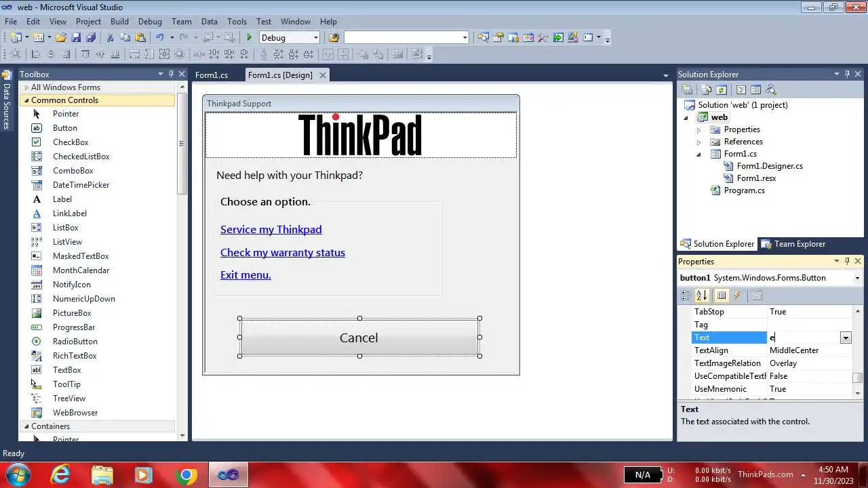Open the button1 object selector dropdown
Image resolution: width=868 pixels, height=488 pixels.
click(857, 278)
